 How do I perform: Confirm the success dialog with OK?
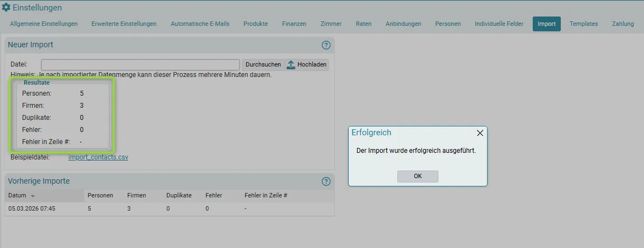click(x=418, y=177)
